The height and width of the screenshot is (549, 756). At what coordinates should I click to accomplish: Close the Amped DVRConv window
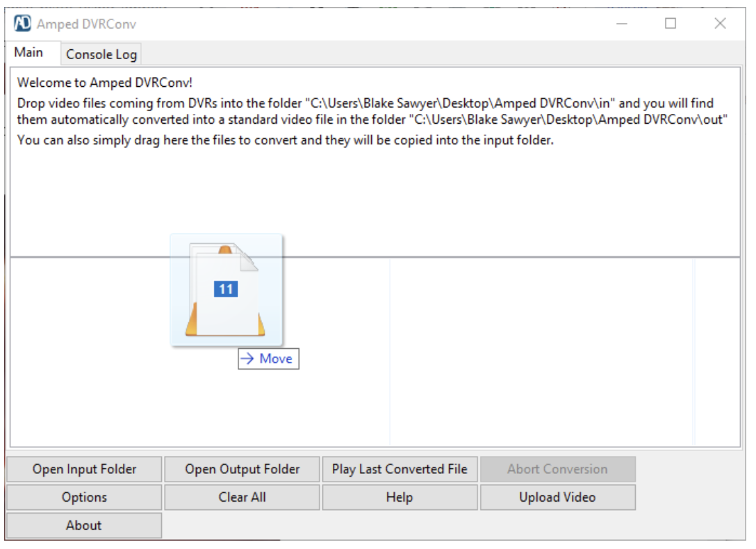click(x=721, y=23)
